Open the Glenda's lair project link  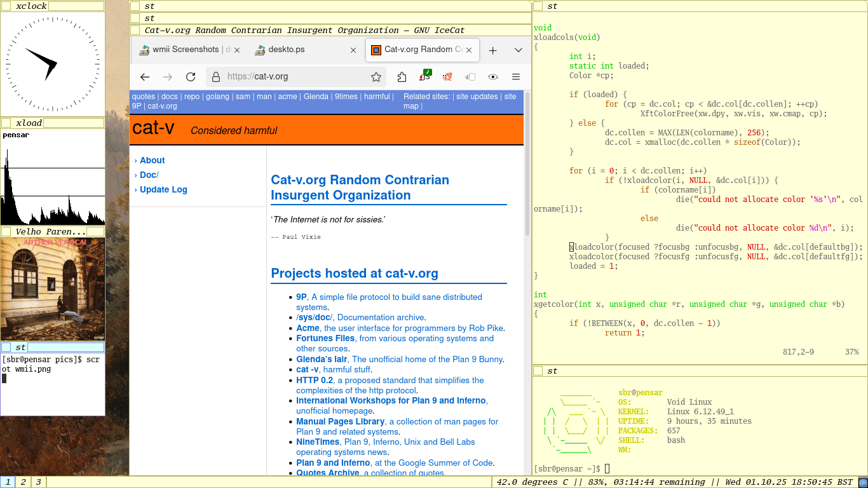pos(322,360)
